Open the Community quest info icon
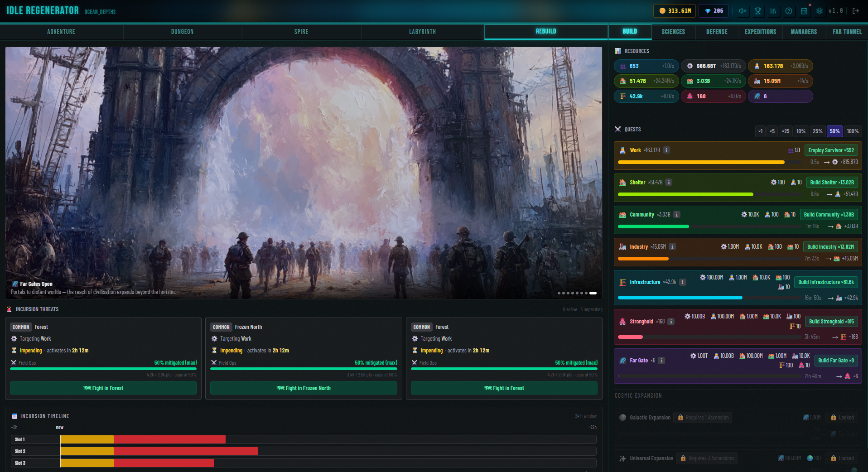868x472 pixels. [676, 215]
